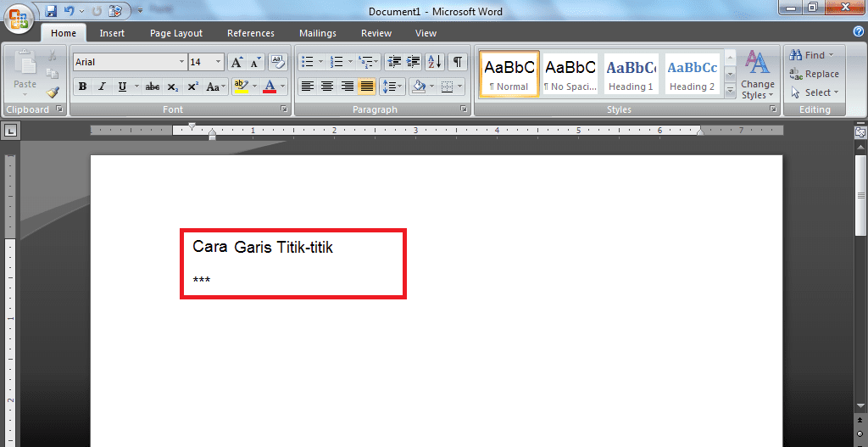868x447 pixels.
Task: Shrink font size with the small A icon
Action: point(254,62)
